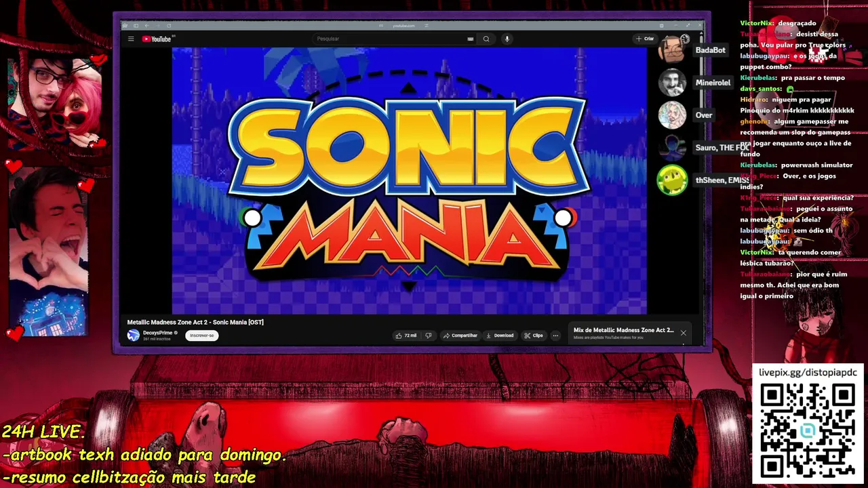Viewport: 868px width, 488px height.
Task: Click thSheen green frog avatar
Action: pos(672,180)
